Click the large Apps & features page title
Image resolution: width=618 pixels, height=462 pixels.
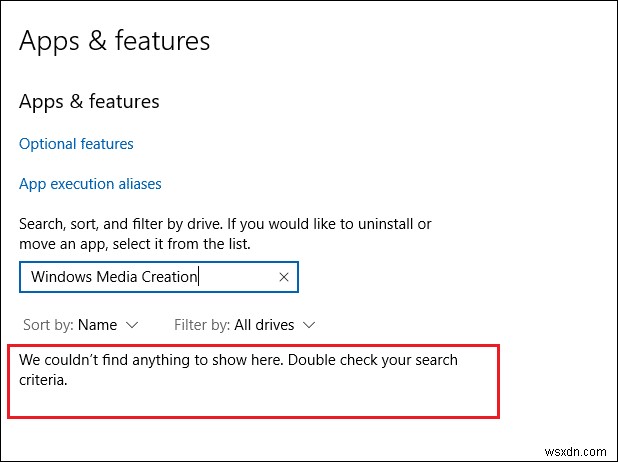pyautogui.click(x=115, y=41)
